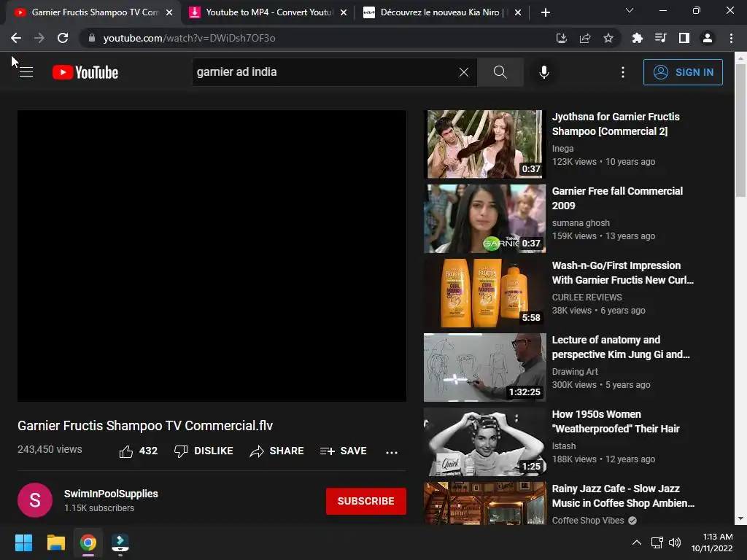The width and height of the screenshot is (747, 560).
Task: Open the volume speaker tray icon
Action: (x=675, y=542)
